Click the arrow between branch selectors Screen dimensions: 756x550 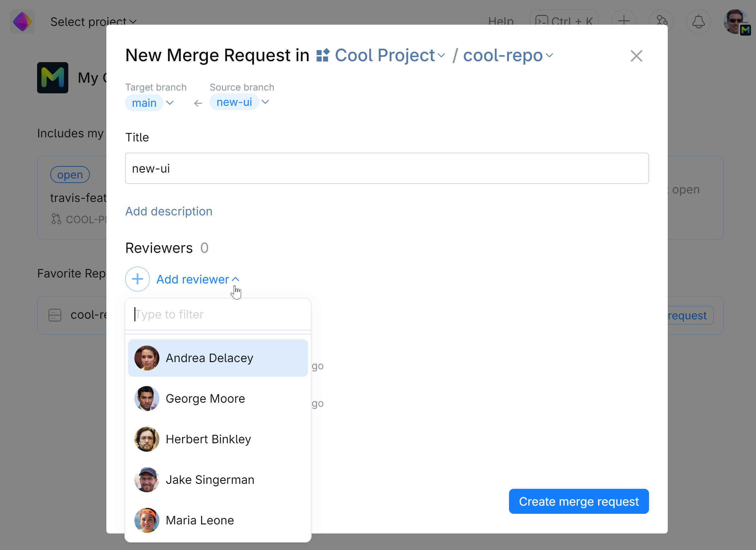point(198,103)
